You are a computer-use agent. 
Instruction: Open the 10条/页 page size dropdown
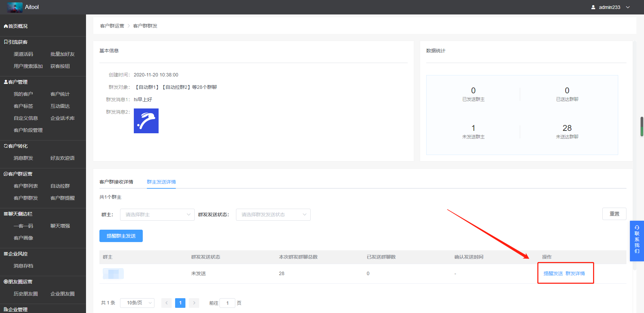click(137, 303)
